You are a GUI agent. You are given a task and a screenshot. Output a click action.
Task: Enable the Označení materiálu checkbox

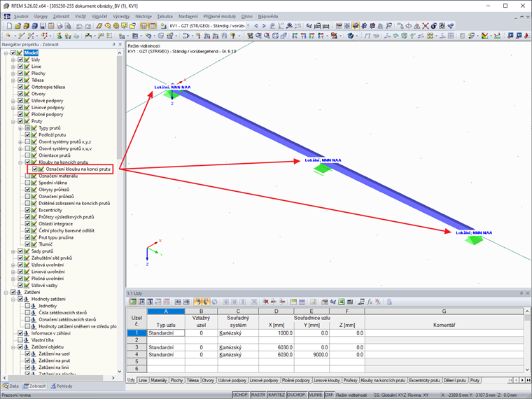pyautogui.click(x=27, y=176)
